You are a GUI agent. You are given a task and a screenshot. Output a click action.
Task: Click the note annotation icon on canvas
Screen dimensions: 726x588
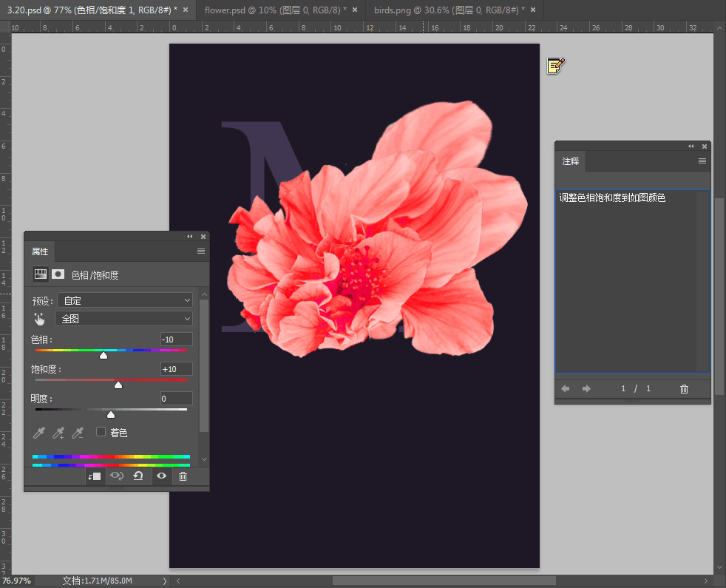pos(554,66)
